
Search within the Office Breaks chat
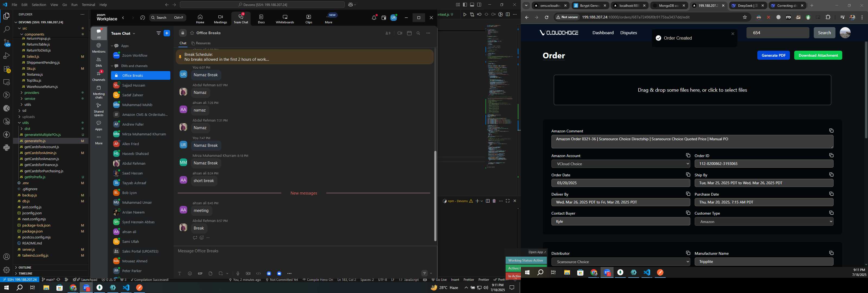(419, 33)
